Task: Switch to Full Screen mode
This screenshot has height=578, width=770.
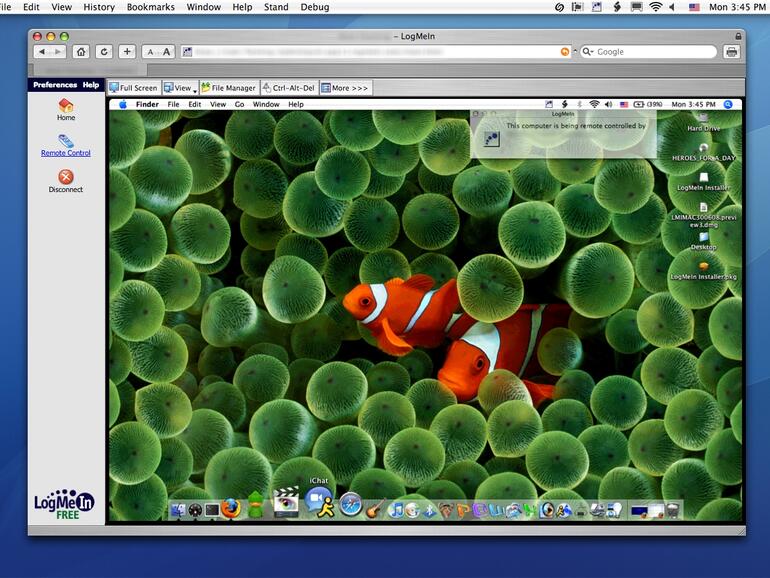Action: (134, 88)
